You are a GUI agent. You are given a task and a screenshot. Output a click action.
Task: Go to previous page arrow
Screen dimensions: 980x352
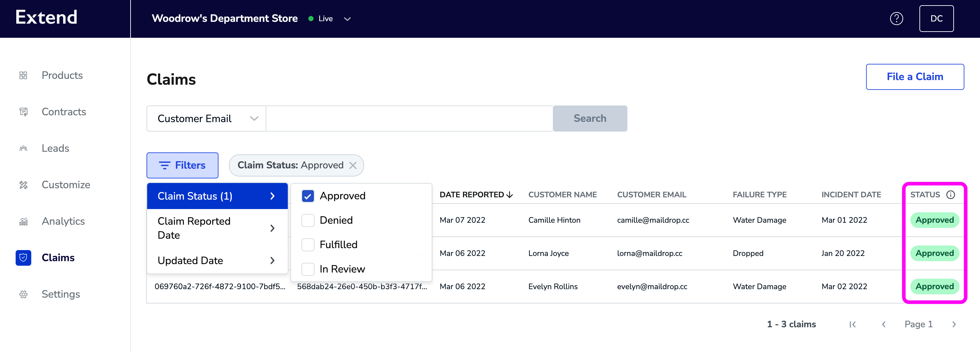(x=883, y=324)
